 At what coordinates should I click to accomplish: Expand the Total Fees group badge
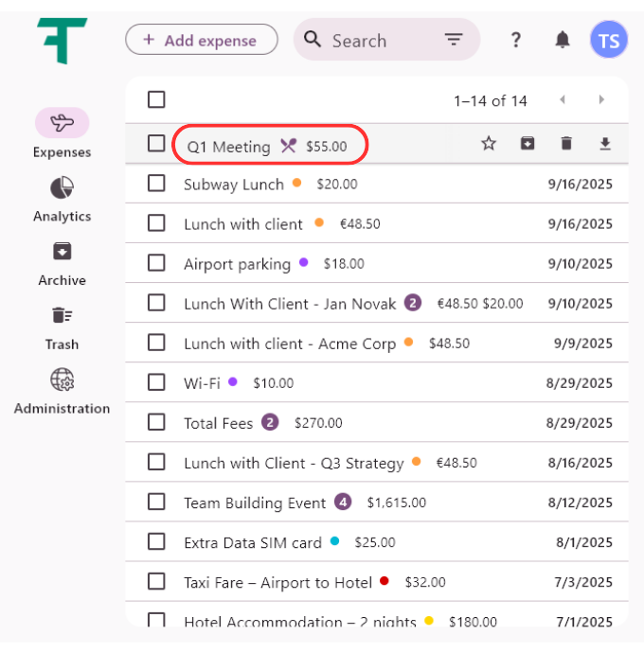pos(270,423)
